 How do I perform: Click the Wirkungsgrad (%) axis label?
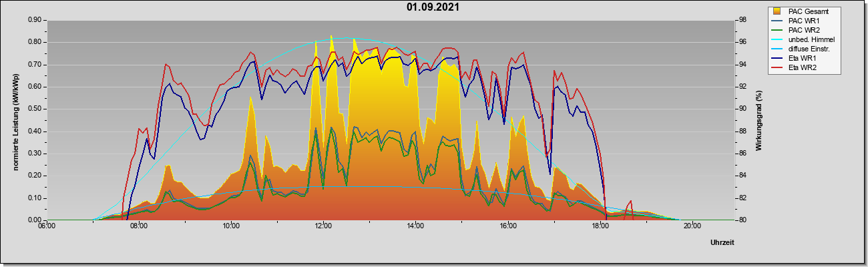(758, 120)
